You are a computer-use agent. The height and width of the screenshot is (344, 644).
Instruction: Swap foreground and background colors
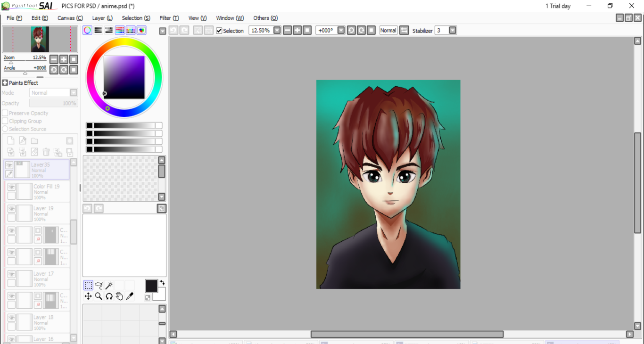point(162,283)
